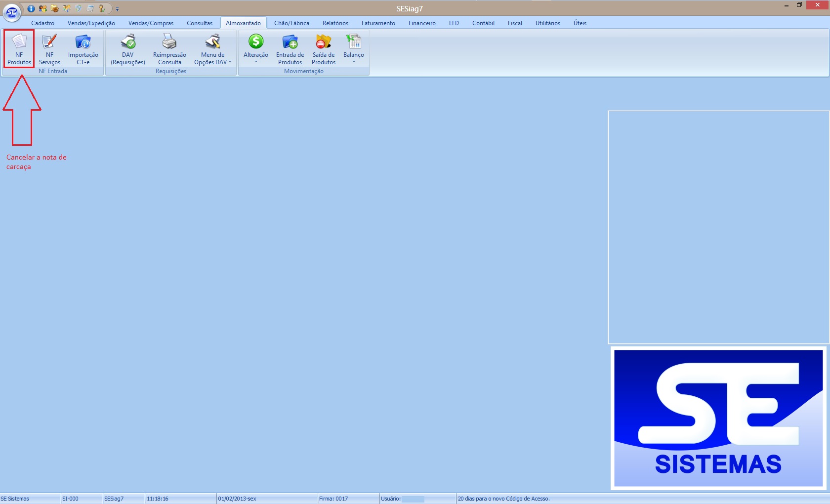Switch to the Cadastro tab

click(42, 23)
